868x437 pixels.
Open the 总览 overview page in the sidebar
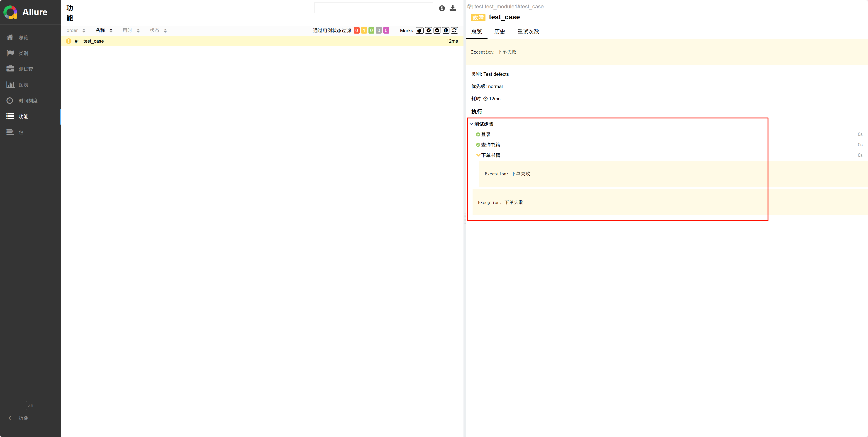pyautogui.click(x=23, y=37)
